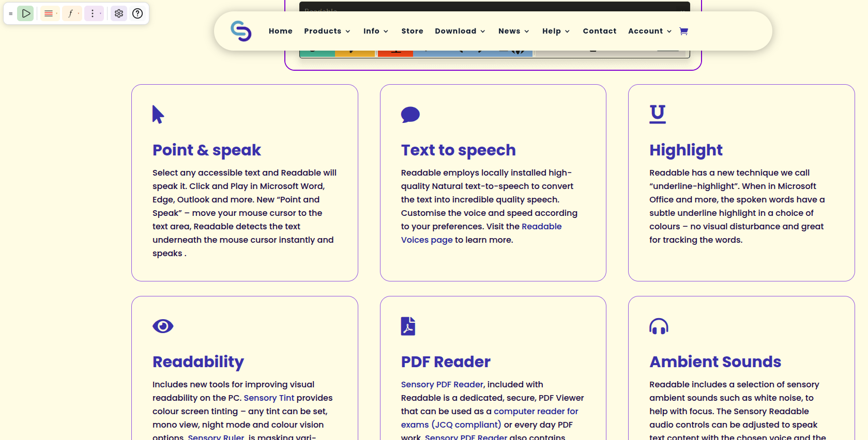Open the Help menu

(552, 31)
